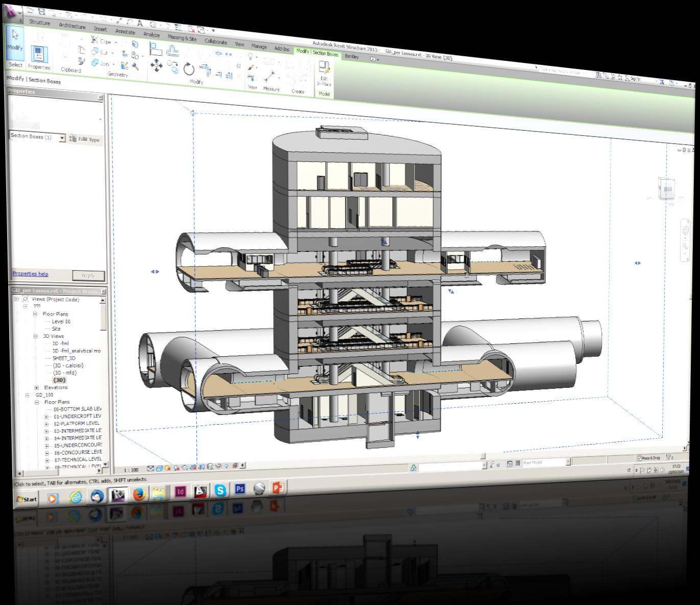The image size is (700, 605).
Task: Click the ViewCube in 3D view
Action: tap(667, 190)
